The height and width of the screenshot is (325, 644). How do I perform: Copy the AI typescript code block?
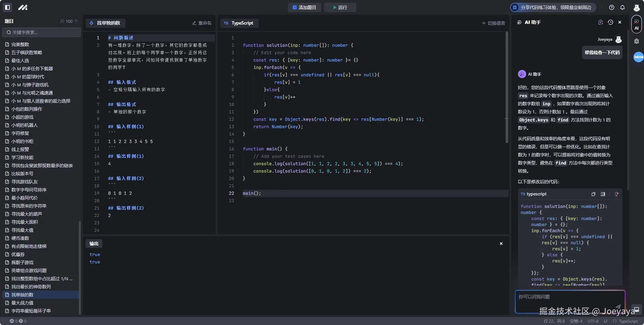point(593,194)
